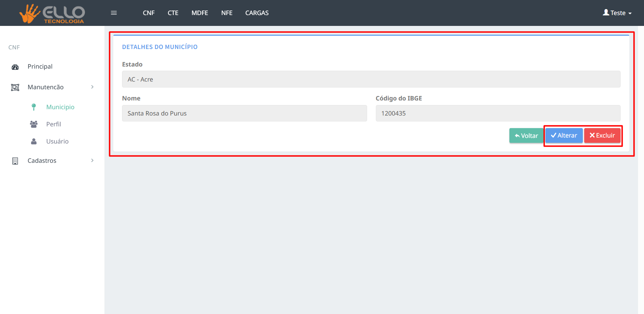Viewport: 644px width, 314px height.
Task: Toggle the hamburger sidebar menu icon
Action: pos(114,13)
